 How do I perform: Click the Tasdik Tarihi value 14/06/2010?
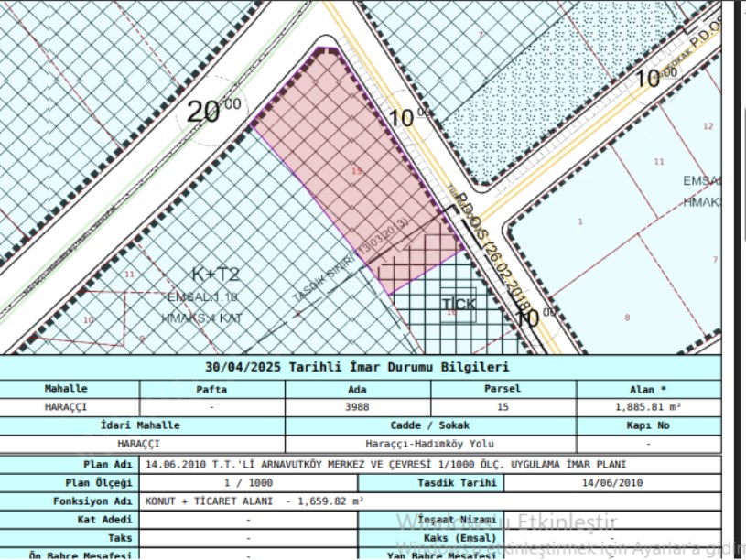[x=612, y=483]
